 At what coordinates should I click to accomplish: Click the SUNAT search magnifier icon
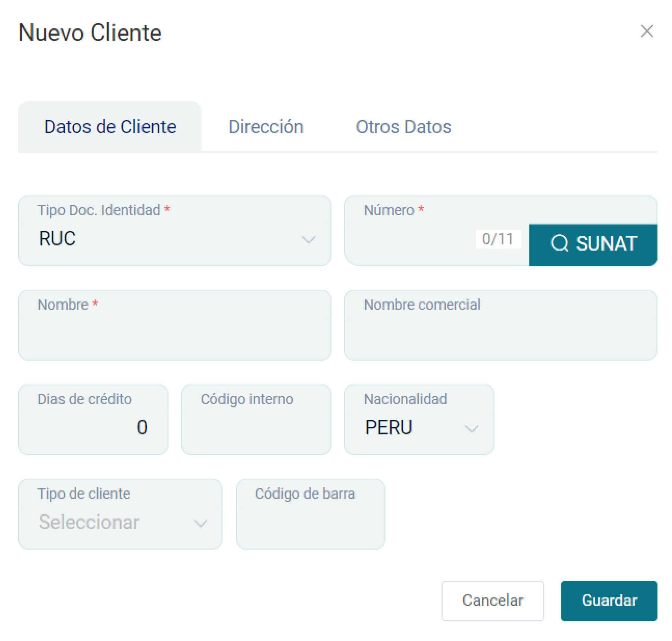coord(559,243)
